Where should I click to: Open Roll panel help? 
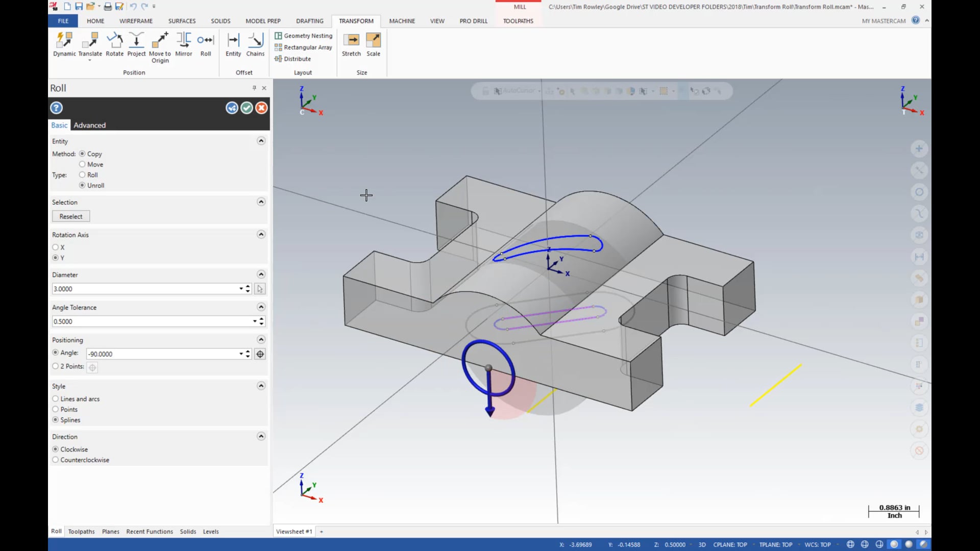point(56,108)
